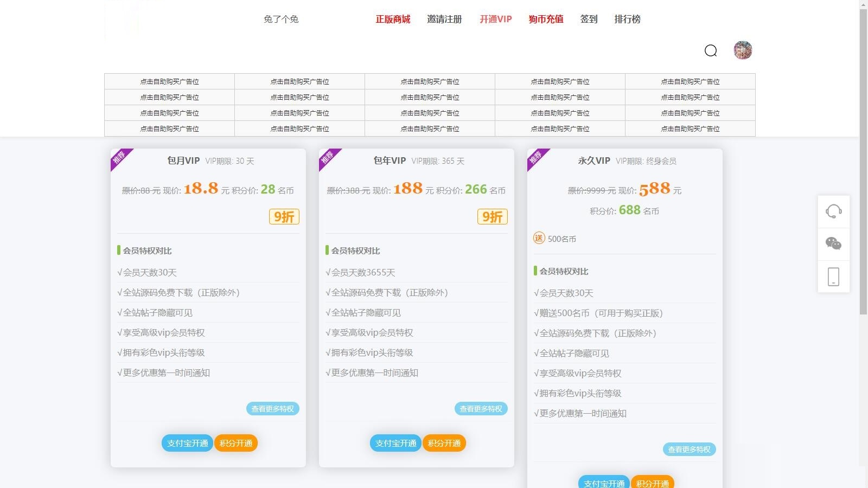Click the 9折 discount badge on 包月VIP
868x488 pixels.
point(284,217)
